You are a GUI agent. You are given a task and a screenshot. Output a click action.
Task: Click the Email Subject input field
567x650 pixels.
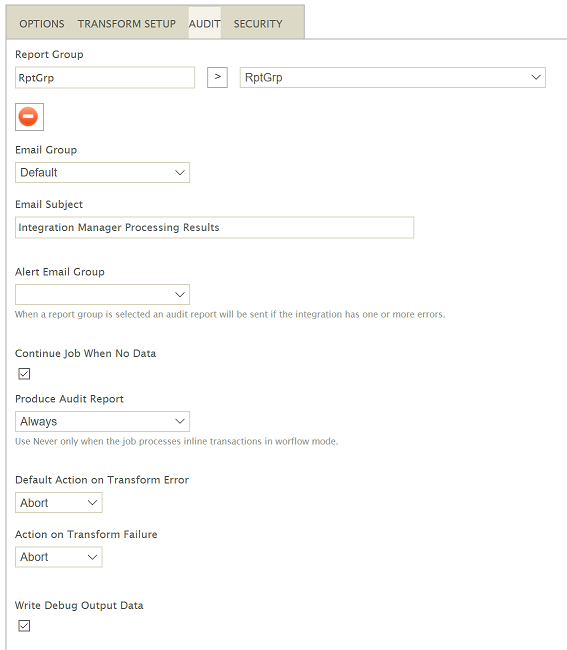pyautogui.click(x=214, y=227)
